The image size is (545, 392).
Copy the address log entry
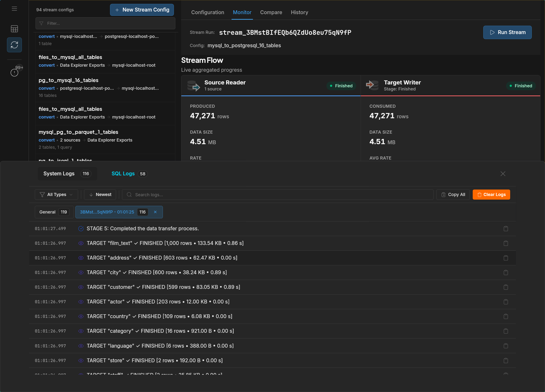(x=506, y=258)
